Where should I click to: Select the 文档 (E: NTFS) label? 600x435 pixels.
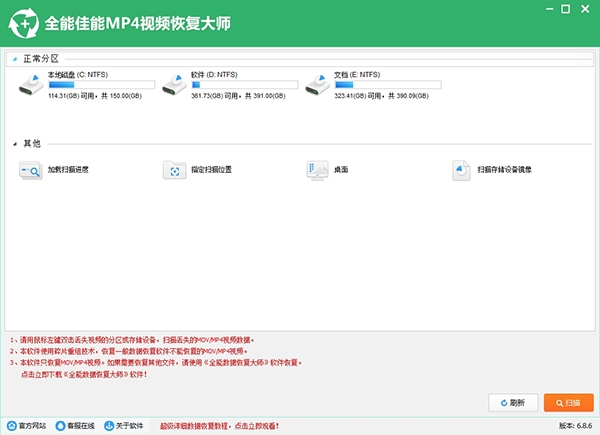point(357,75)
